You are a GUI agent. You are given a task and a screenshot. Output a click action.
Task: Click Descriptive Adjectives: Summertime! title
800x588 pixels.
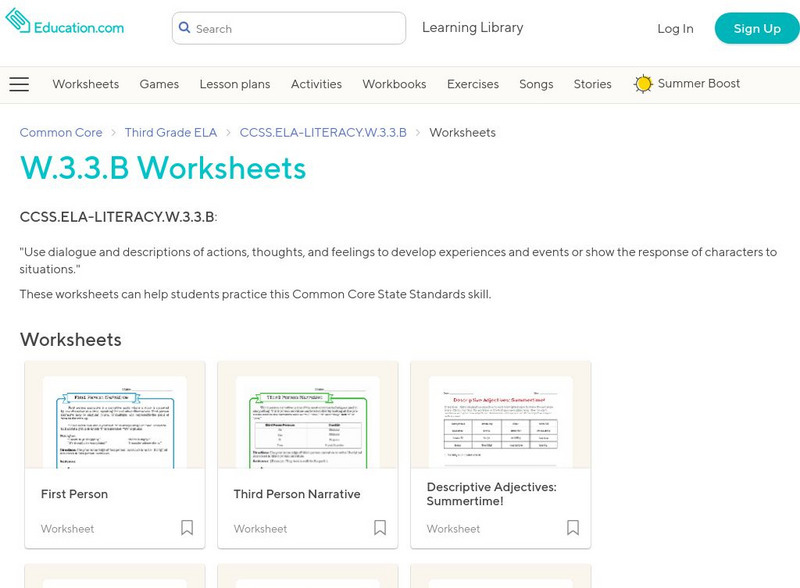click(x=491, y=494)
